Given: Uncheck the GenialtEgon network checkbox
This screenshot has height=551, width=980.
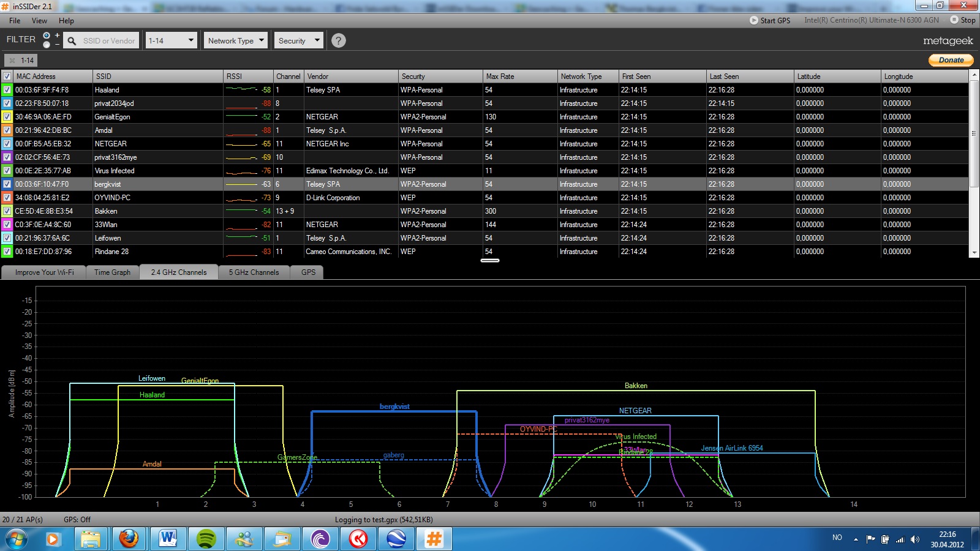Looking at the screenshot, I should (7, 117).
